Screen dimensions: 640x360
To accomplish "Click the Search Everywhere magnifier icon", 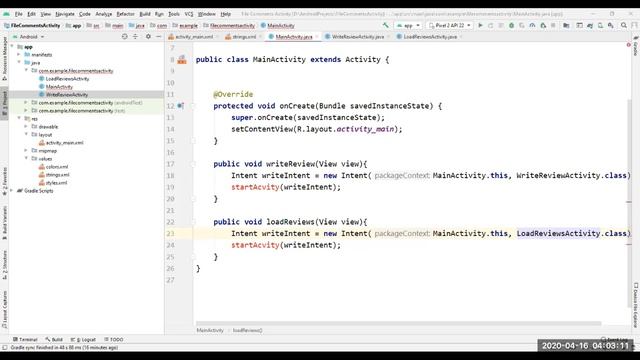I will 624,25.
